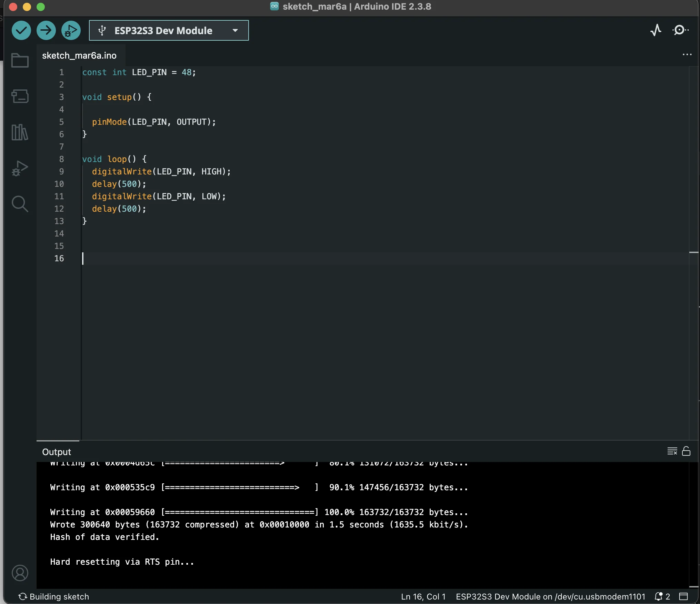Screen dimensions: 700x604
Task: Open the Serial Monitor
Action: click(680, 30)
